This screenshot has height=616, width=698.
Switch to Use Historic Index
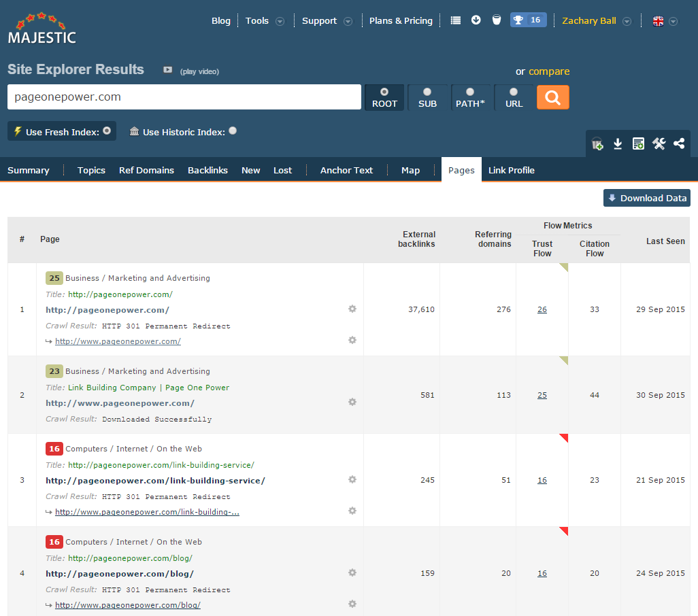[232, 131]
